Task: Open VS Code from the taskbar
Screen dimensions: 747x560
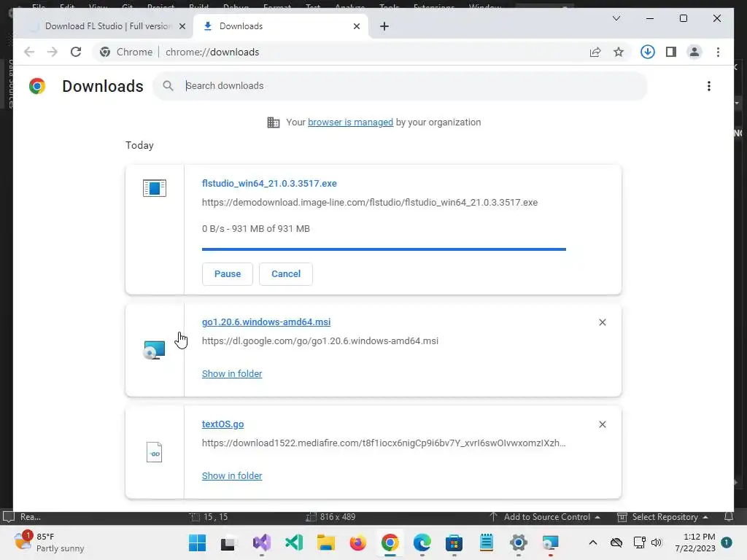Action: coord(294,542)
